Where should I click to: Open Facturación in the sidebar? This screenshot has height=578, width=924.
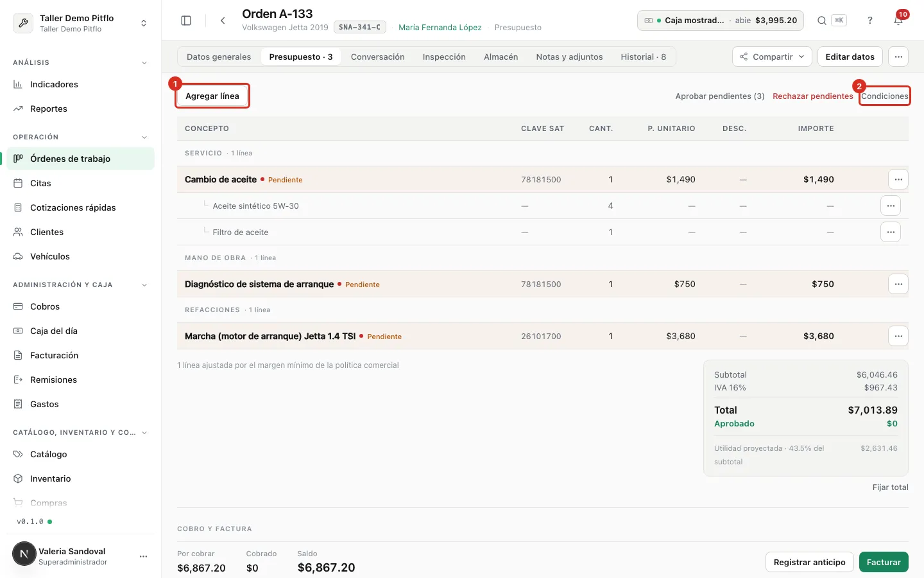pos(80,355)
